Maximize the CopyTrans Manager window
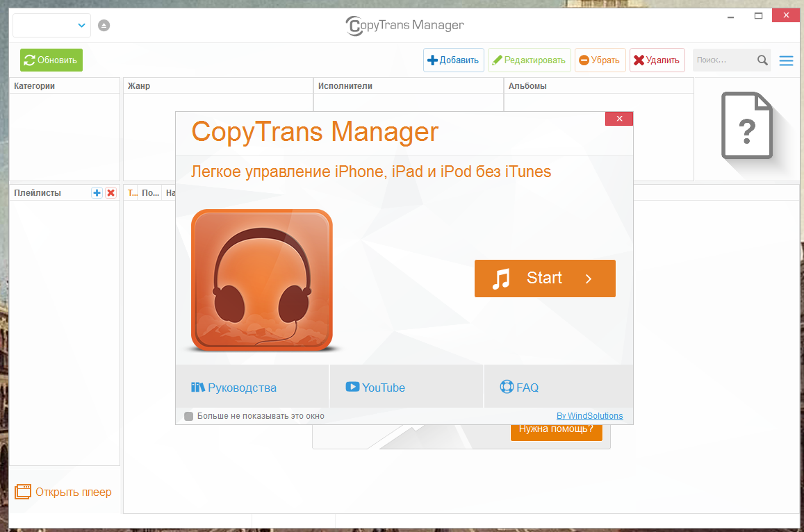Screen dimensions: 804x532 (x=758, y=16)
